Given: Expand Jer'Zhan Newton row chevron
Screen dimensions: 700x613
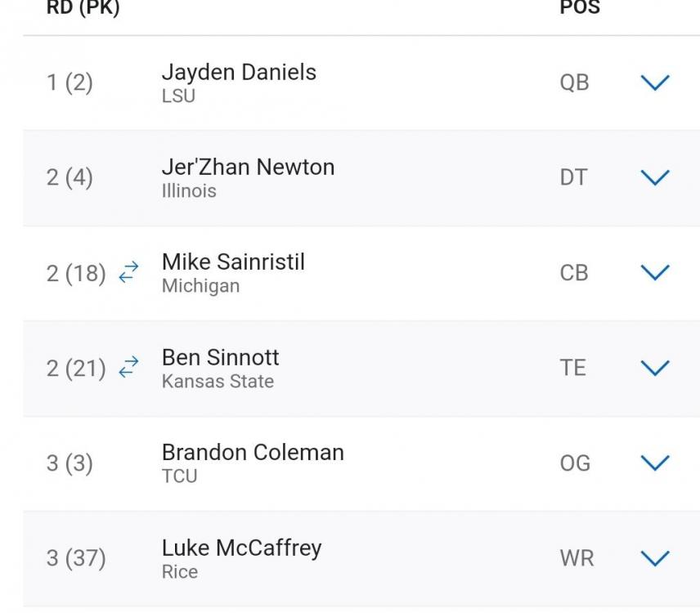Looking at the screenshot, I should click(656, 177).
